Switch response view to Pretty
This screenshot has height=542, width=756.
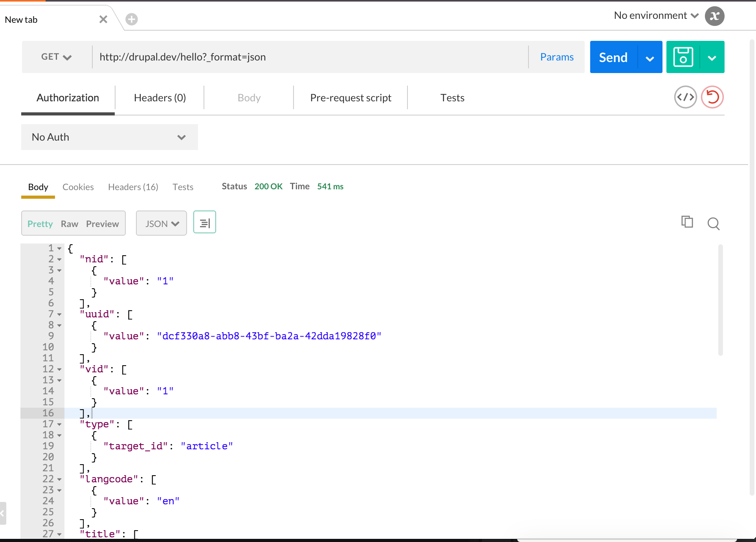(40, 224)
